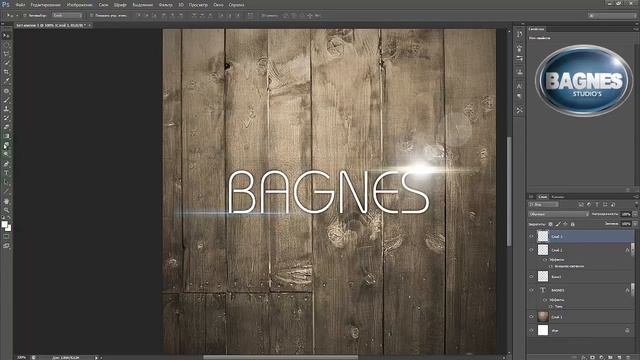640x360 pixels.
Task: Add a layer mask from Layers footer
Action: click(x=593, y=357)
